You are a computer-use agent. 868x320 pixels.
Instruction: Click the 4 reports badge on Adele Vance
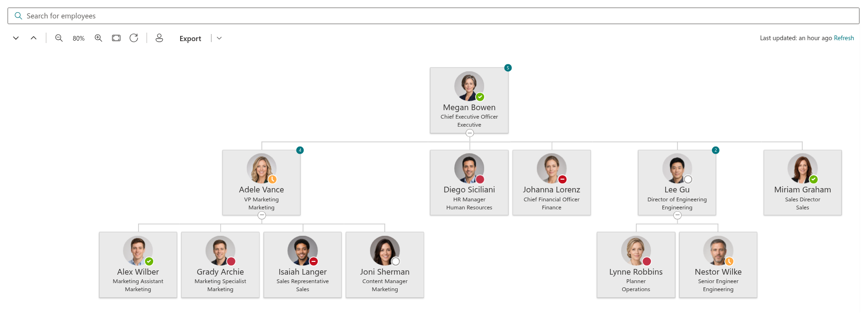[300, 150]
